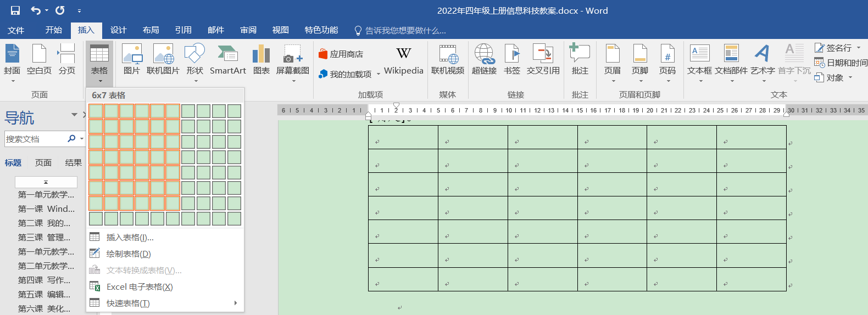Open Page Number (页码) options
The image size is (868, 315).
click(x=667, y=63)
